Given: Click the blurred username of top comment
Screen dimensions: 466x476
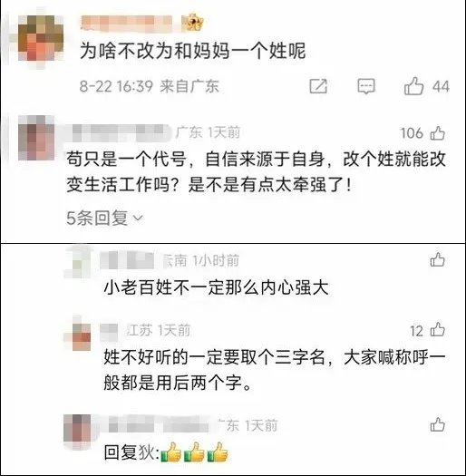Looking at the screenshot, I should point(127,24).
